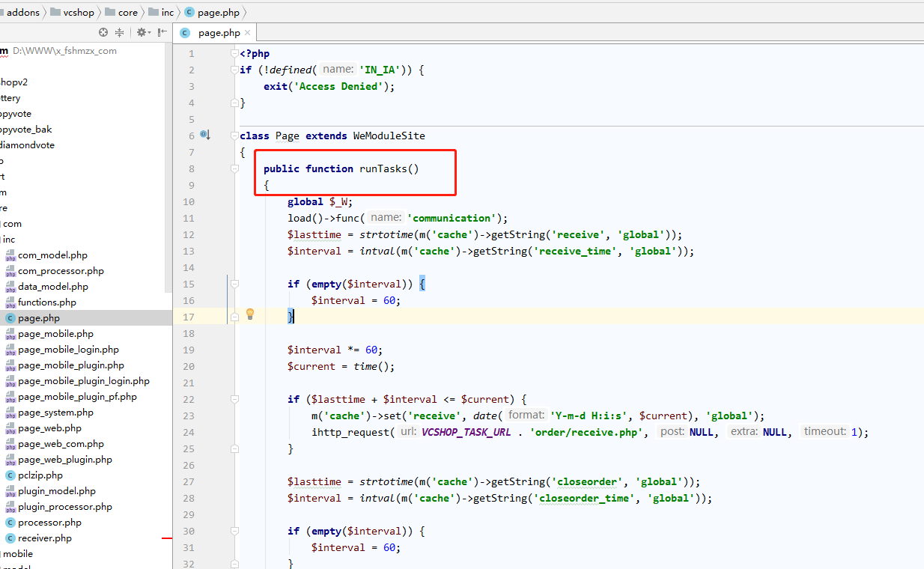The width and height of the screenshot is (924, 569).
Task: Click the PHP file icon beside page_system.php
Action: click(10, 413)
